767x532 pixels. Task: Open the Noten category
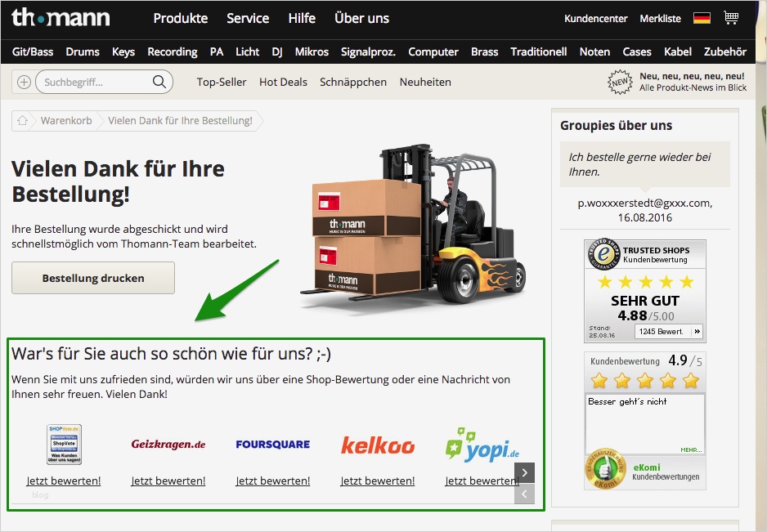(594, 51)
